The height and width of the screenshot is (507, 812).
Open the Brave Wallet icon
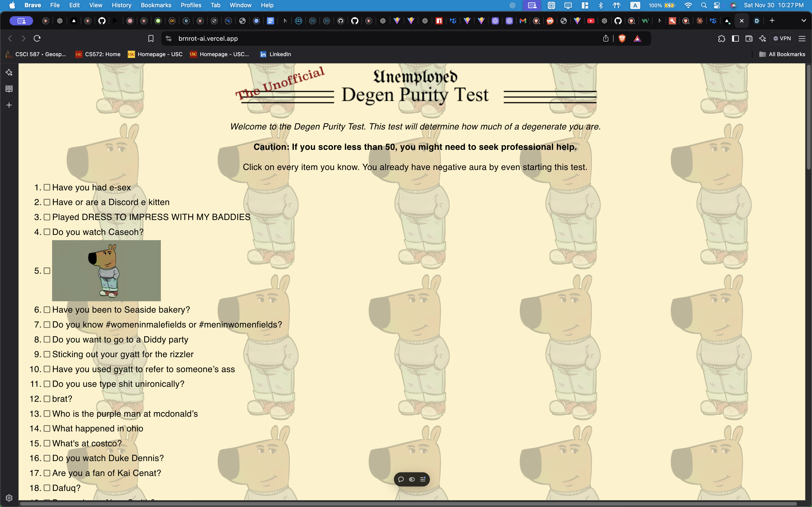pos(749,38)
